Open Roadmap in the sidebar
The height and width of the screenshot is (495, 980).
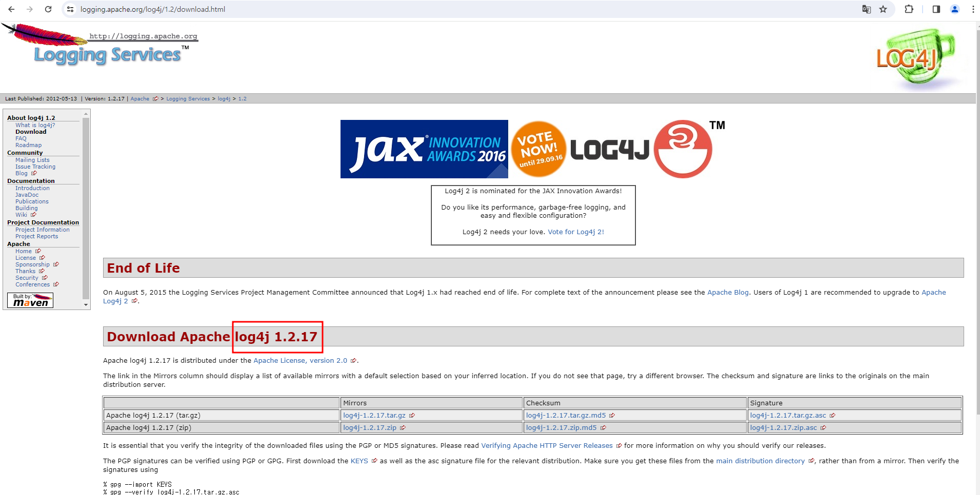pos(28,145)
